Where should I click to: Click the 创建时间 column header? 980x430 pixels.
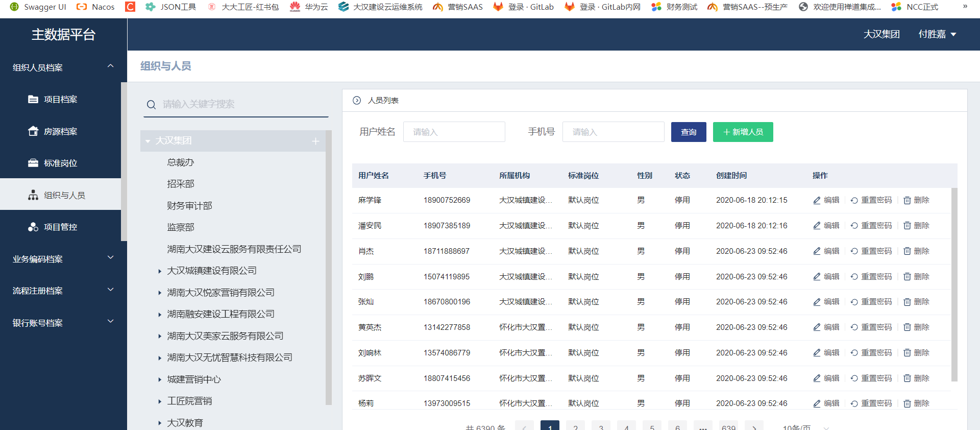click(731, 176)
